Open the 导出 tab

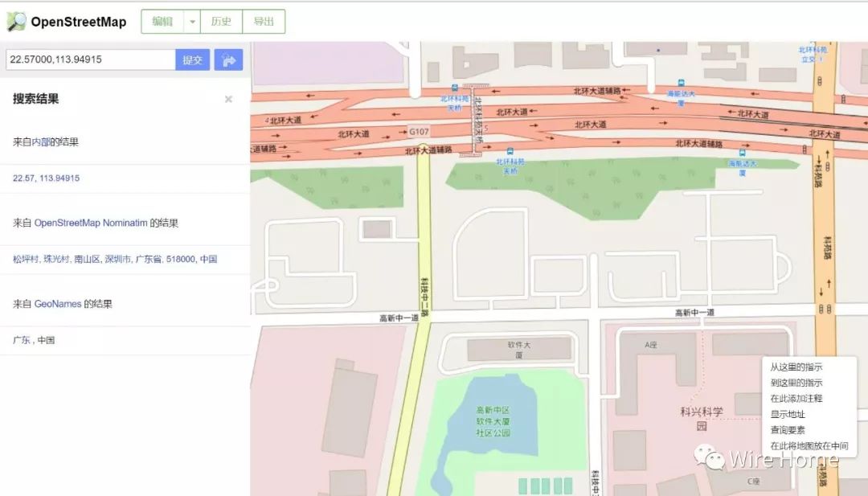point(264,22)
